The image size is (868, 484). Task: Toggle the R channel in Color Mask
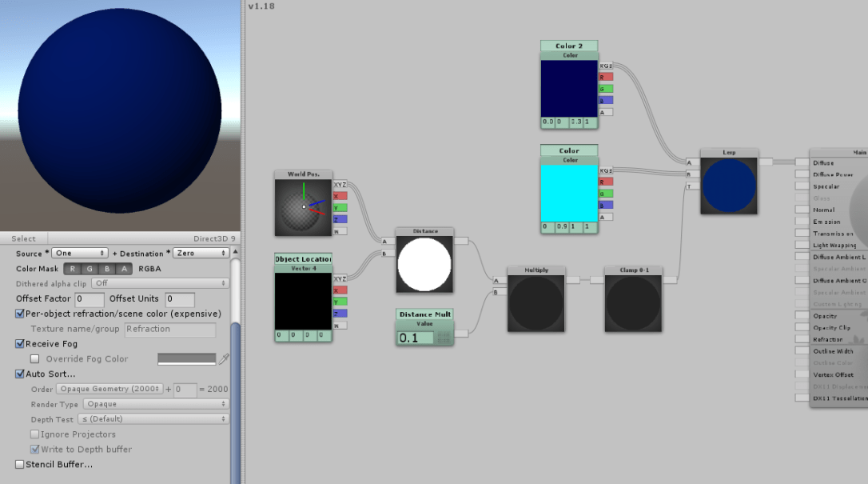[x=73, y=269]
